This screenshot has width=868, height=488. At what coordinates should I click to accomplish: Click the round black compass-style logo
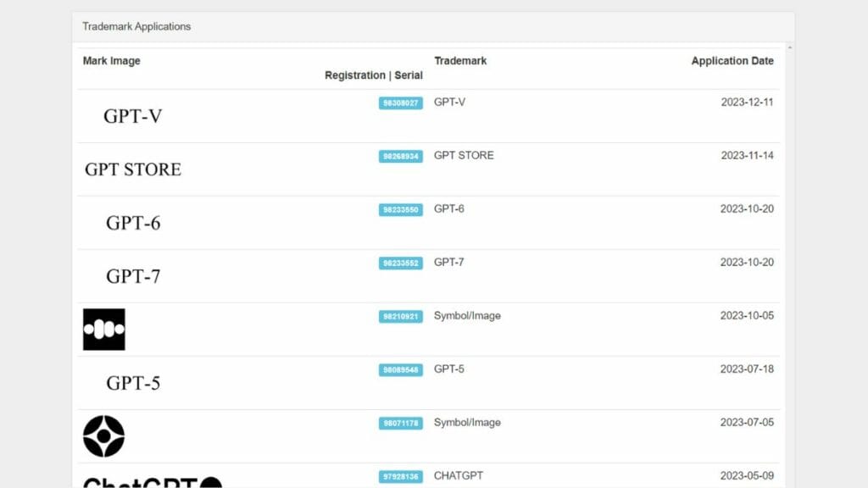tap(104, 436)
